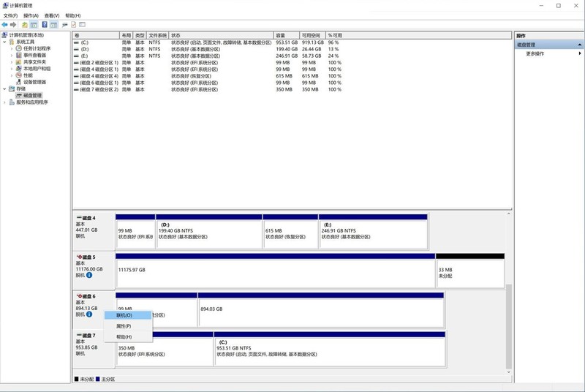Collapse the 存储 tree node arrow
This screenshot has height=392, width=585.
coord(4,88)
